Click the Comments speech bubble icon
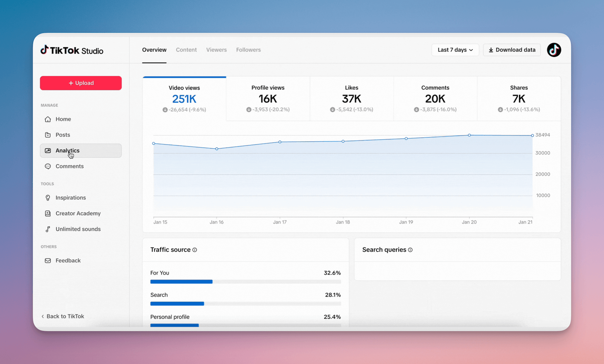Image resolution: width=604 pixels, height=364 pixels. pyautogui.click(x=48, y=166)
